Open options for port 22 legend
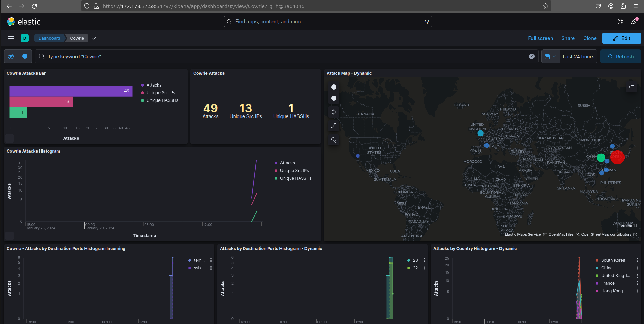This screenshot has width=644, height=324. [x=424, y=268]
